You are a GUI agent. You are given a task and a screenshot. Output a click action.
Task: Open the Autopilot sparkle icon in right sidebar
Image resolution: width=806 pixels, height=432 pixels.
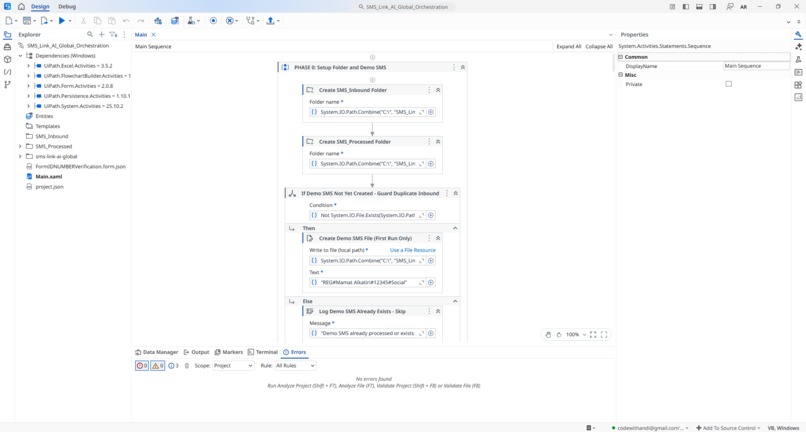(x=798, y=47)
